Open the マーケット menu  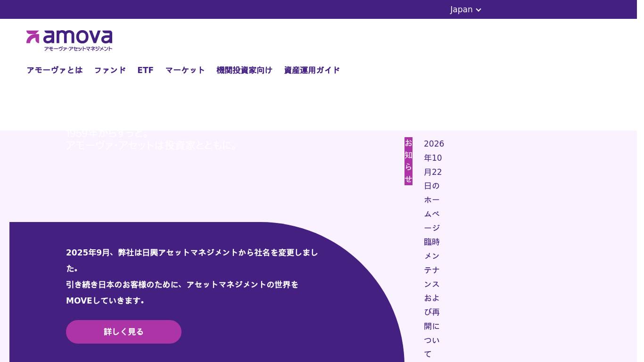click(x=185, y=70)
